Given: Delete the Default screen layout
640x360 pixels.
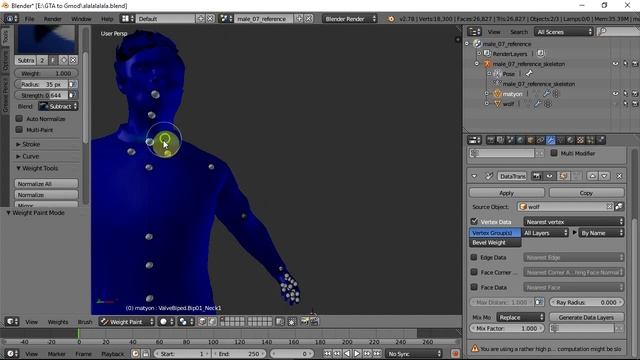Looking at the screenshot, I should pyautogui.click(x=210, y=19).
